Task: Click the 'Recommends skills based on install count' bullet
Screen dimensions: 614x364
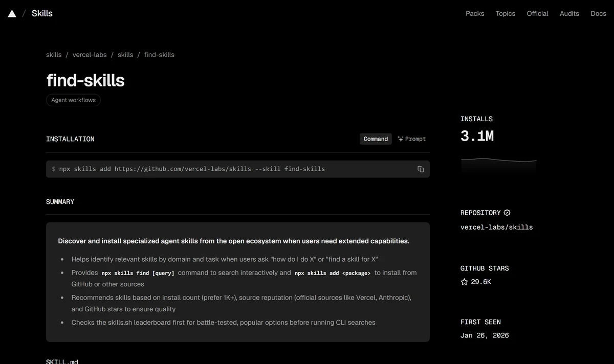Action: point(242,303)
